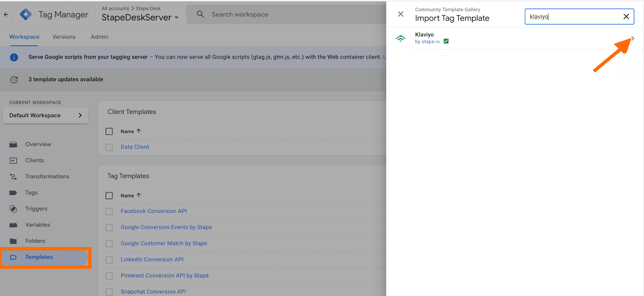Screen dimensions: 644x296
Task: Select the Facebook Conversion API checkbox
Action: pos(109,211)
